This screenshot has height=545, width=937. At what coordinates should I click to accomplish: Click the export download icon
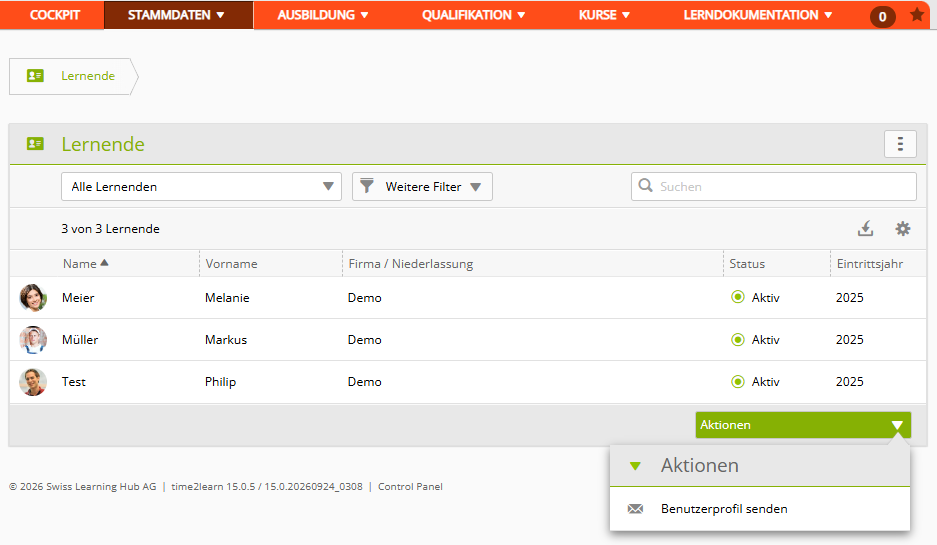[865, 228]
